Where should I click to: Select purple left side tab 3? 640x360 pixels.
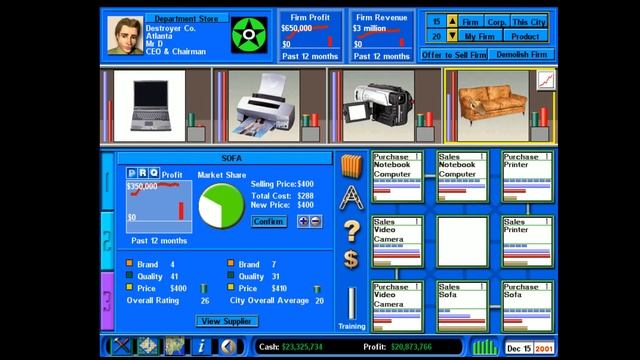[x=107, y=301]
